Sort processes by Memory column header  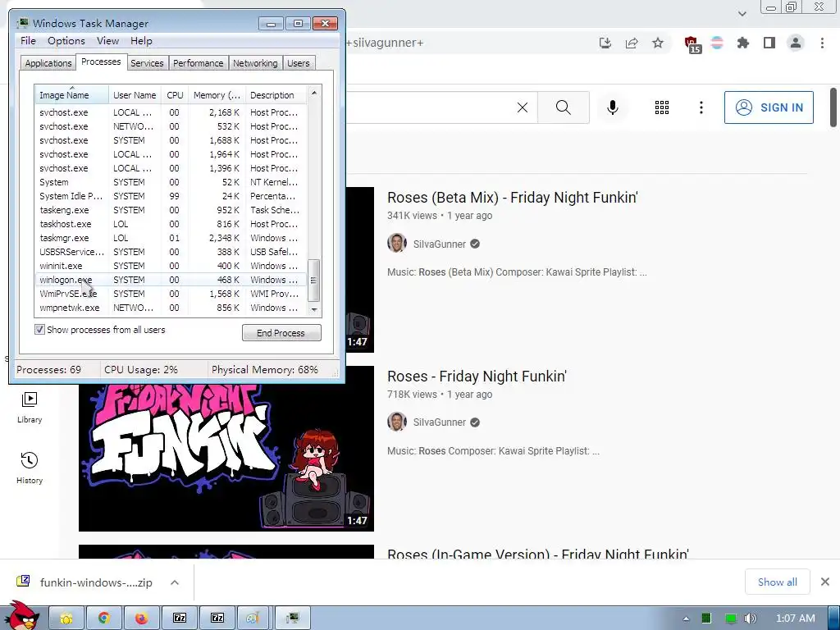pos(217,95)
